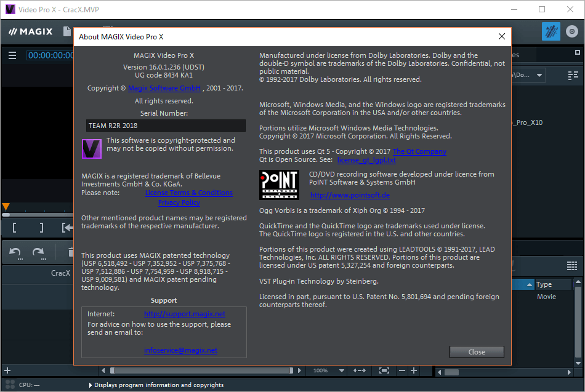
Task: Click the 'UG code 8434 KA1' text
Action: pyautogui.click(x=164, y=75)
